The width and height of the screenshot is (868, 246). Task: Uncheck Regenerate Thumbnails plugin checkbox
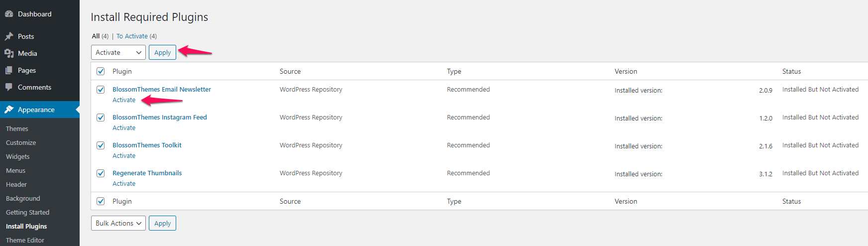point(101,173)
